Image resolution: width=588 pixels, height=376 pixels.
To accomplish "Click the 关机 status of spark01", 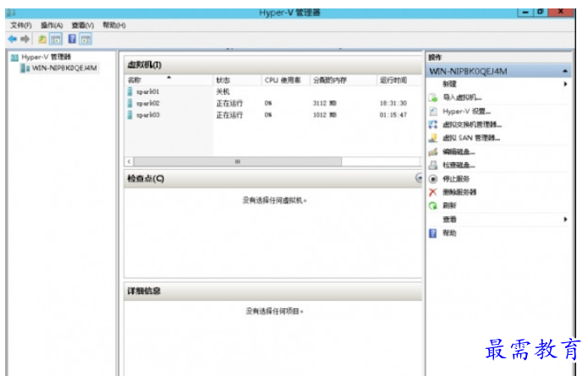I will tap(223, 92).
